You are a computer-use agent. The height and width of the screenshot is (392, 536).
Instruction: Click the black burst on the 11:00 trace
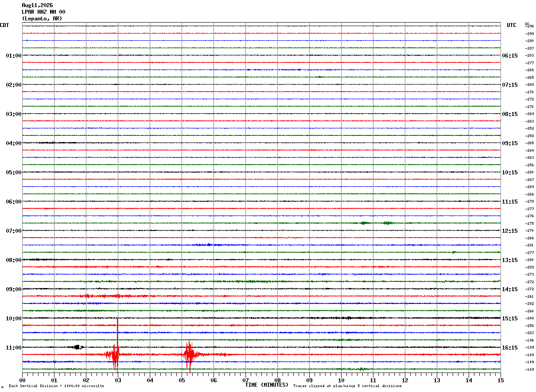78,347
